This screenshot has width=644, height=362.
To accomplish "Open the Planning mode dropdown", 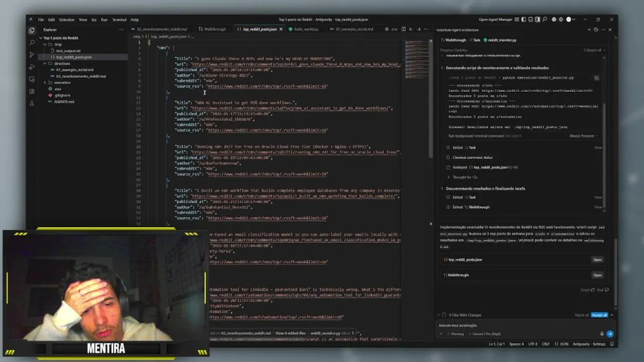I will point(455,334).
